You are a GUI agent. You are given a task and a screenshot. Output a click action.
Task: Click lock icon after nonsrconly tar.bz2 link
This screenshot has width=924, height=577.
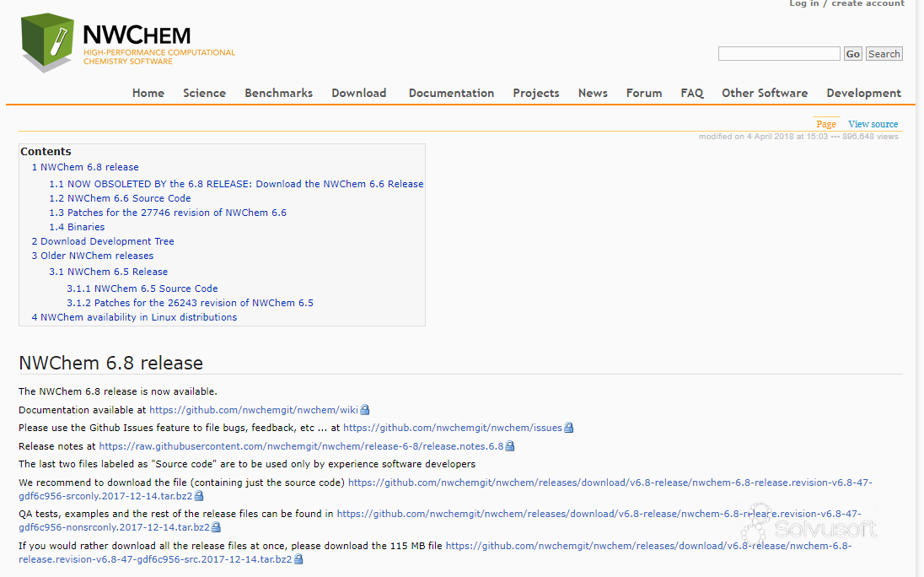pyautogui.click(x=216, y=527)
